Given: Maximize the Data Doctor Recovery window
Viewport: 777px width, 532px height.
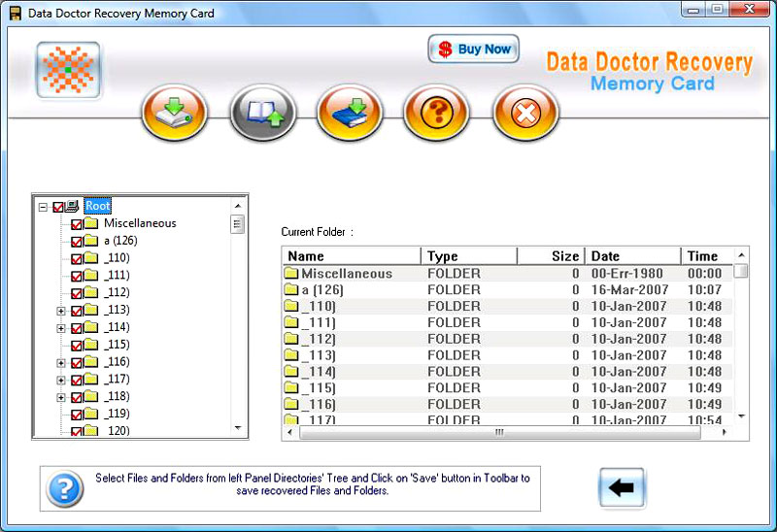Looking at the screenshot, I should click(x=717, y=10).
